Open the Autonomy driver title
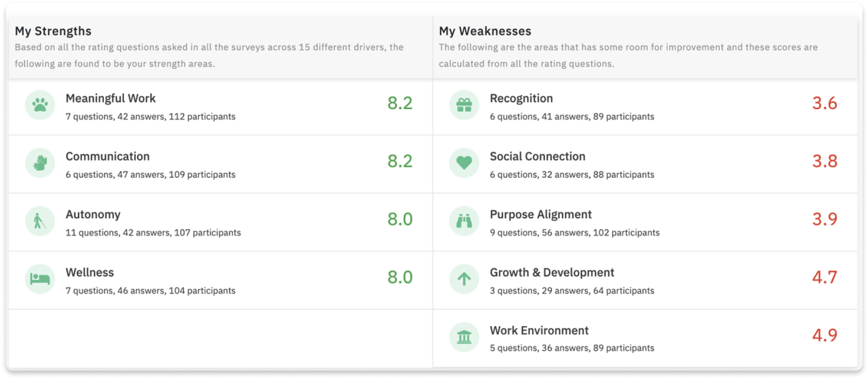 [x=93, y=215]
